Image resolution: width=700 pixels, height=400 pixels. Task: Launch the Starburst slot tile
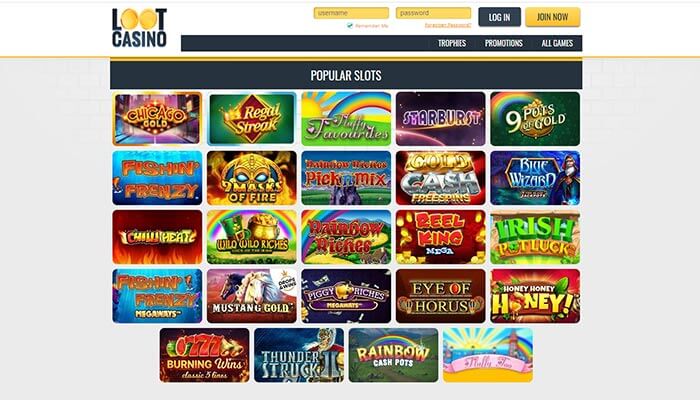(440, 119)
